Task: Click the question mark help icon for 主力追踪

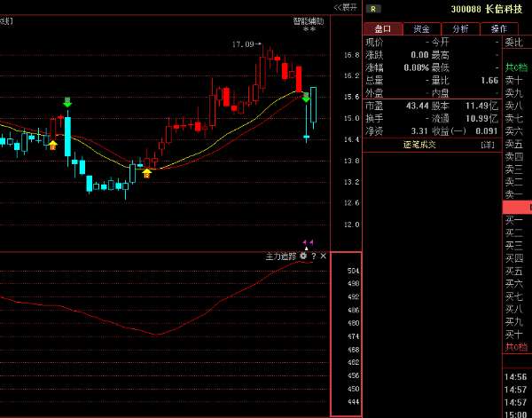Action: 313,256
